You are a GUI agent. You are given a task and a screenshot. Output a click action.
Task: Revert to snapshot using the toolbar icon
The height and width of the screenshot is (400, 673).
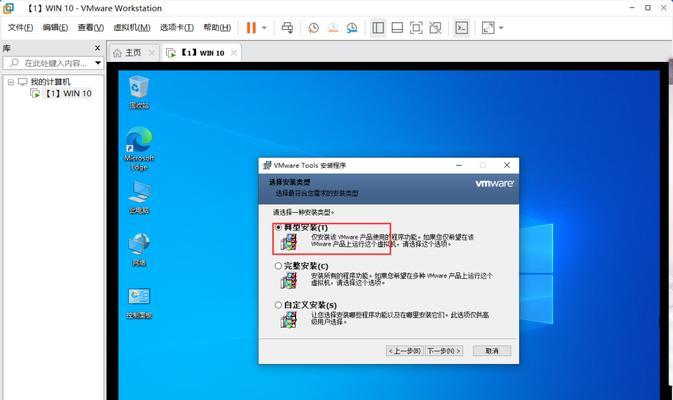point(333,28)
